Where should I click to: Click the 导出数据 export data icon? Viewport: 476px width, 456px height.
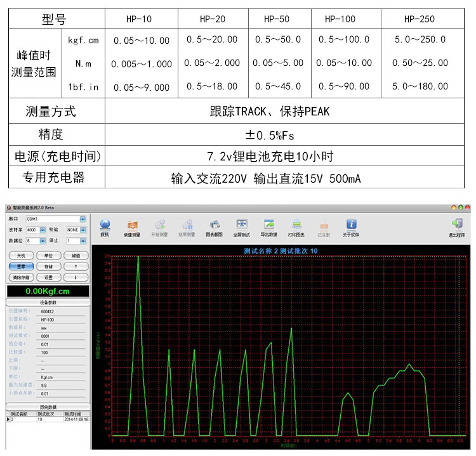pyautogui.click(x=269, y=225)
